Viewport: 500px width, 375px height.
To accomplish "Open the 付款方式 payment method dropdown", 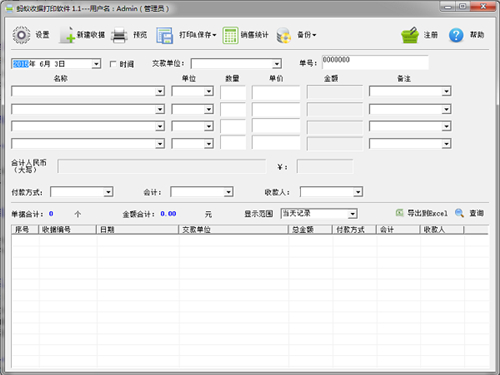I will pos(108,192).
